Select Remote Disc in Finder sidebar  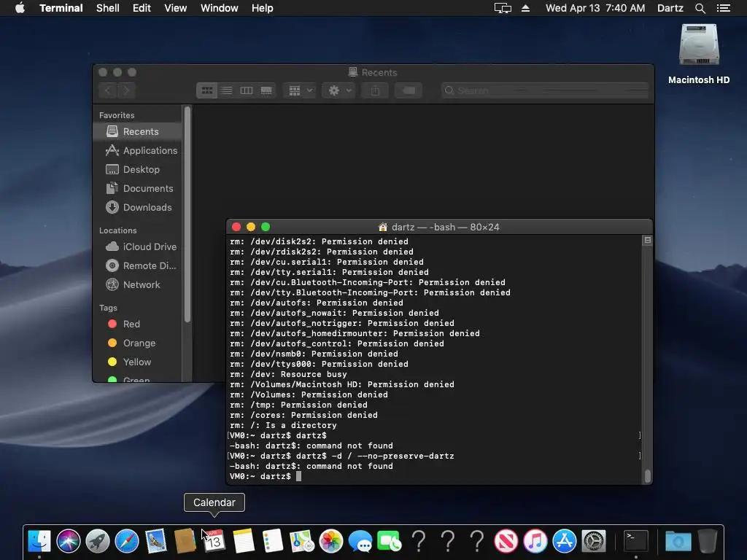pos(137,265)
